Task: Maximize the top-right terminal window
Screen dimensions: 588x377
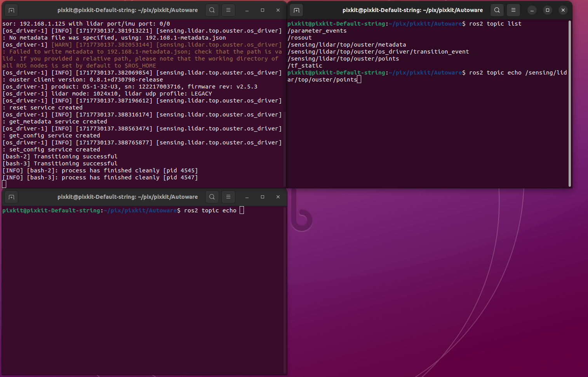Action: click(x=548, y=10)
